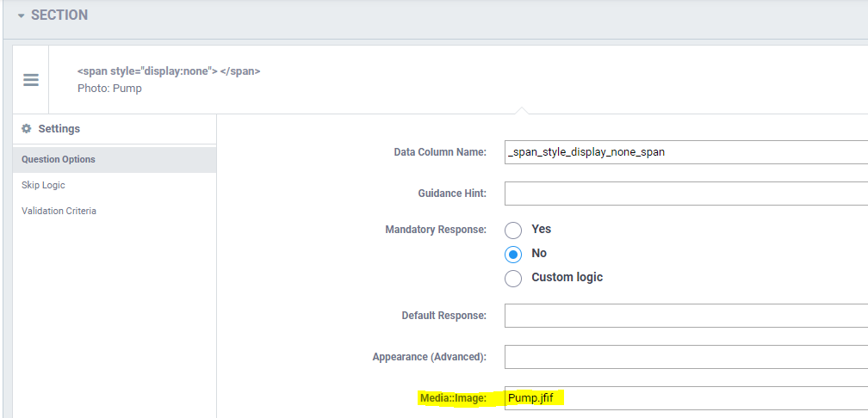The image size is (868, 418).
Task: Click the Settings gear icon
Action: 27,129
